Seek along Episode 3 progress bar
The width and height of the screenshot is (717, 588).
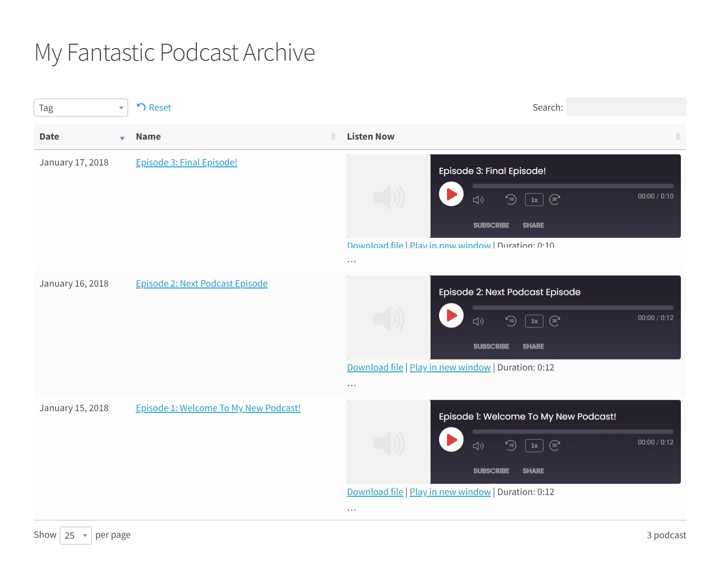(572, 186)
